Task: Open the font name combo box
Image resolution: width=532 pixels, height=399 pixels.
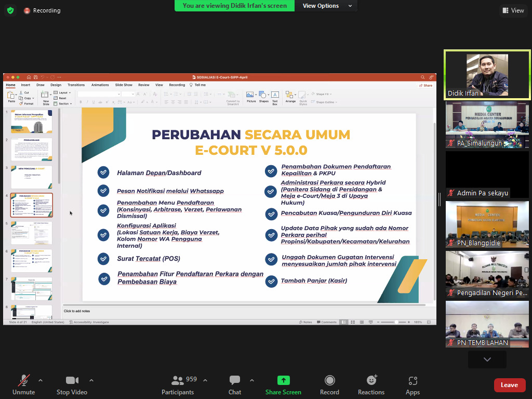Action: 99,94
